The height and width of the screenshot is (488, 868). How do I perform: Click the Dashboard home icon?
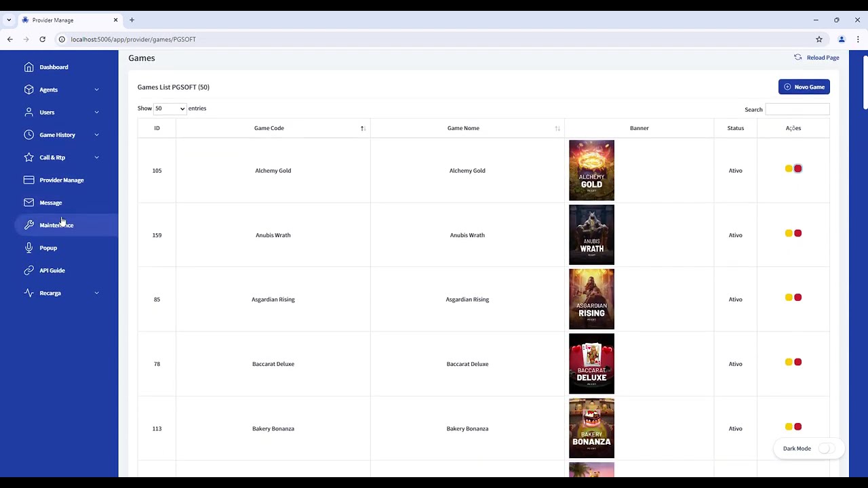click(28, 67)
